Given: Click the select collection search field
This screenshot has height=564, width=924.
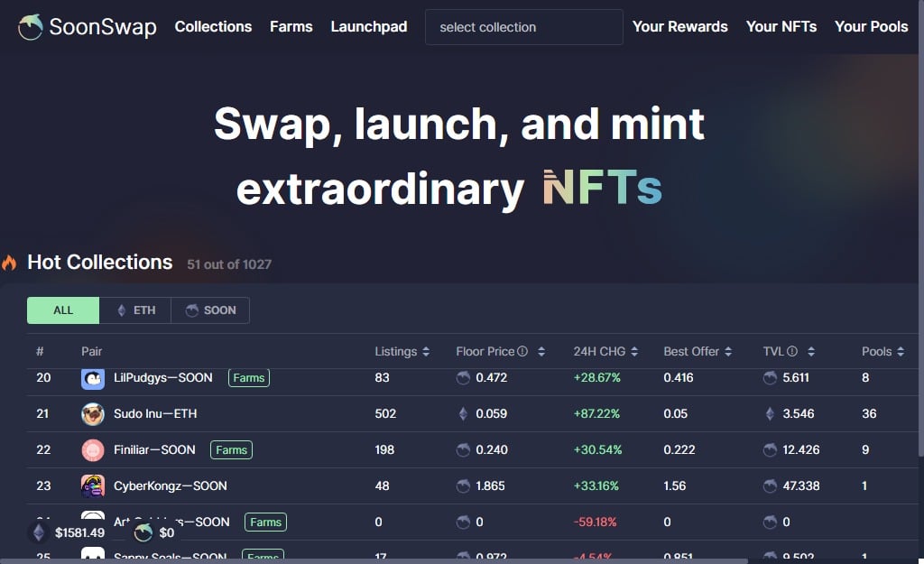Looking at the screenshot, I should pyautogui.click(x=523, y=27).
